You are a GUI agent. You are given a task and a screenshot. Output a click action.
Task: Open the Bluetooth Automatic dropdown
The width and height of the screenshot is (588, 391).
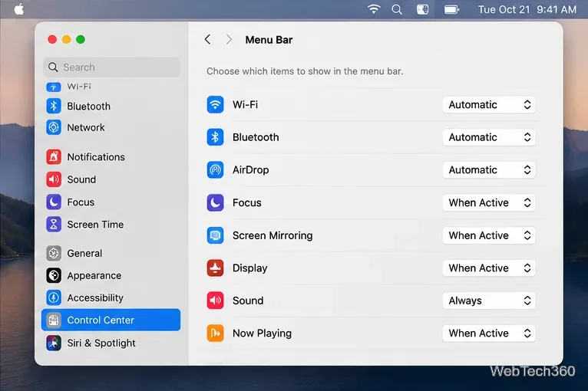tap(489, 137)
